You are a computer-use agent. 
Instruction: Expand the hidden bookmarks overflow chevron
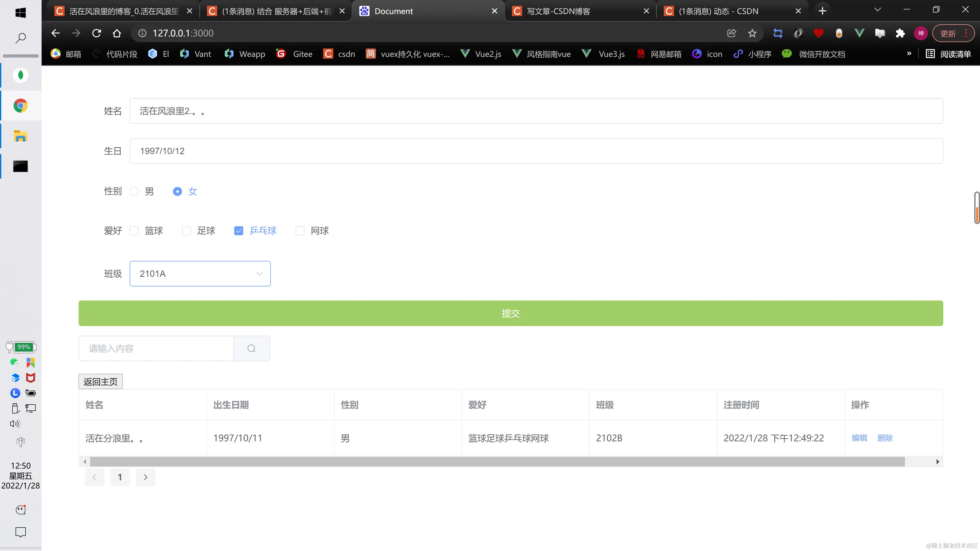coord(909,54)
